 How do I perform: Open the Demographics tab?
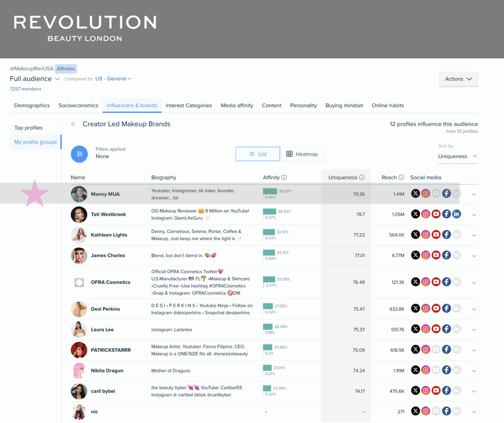pos(32,105)
